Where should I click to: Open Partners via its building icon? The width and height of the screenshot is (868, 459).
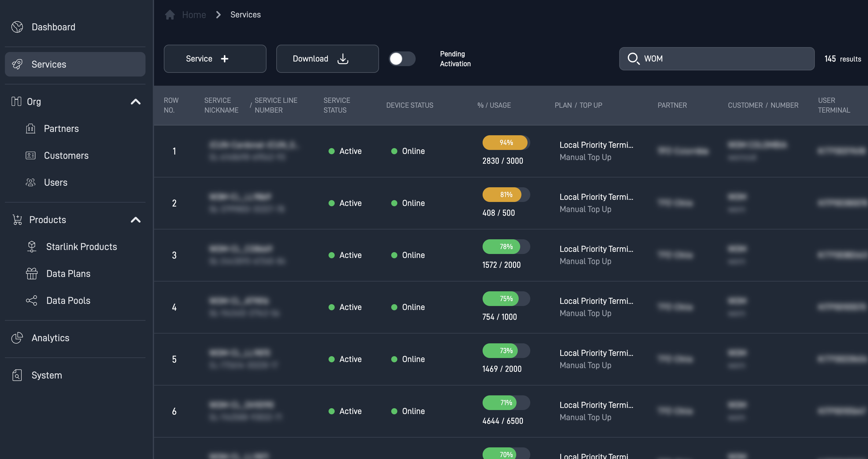[31, 129]
